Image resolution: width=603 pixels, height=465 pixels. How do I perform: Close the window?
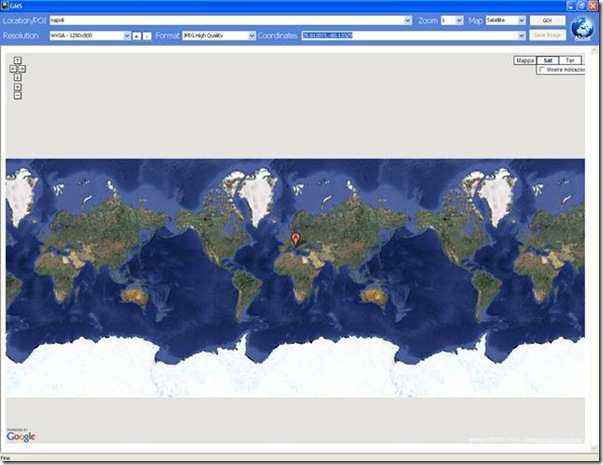[593, 6]
